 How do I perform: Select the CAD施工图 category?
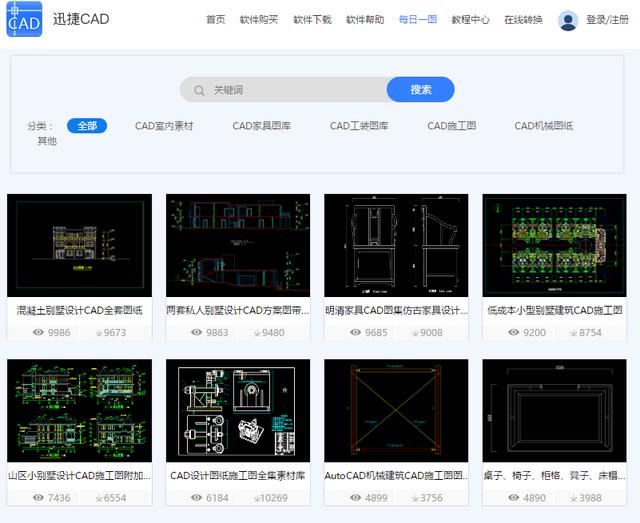click(x=452, y=126)
